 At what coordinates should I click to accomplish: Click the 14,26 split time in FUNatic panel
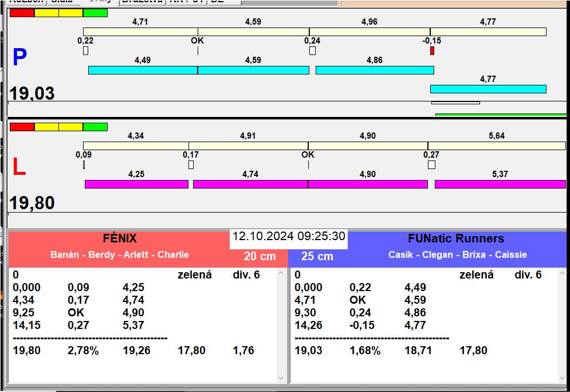[x=308, y=325]
